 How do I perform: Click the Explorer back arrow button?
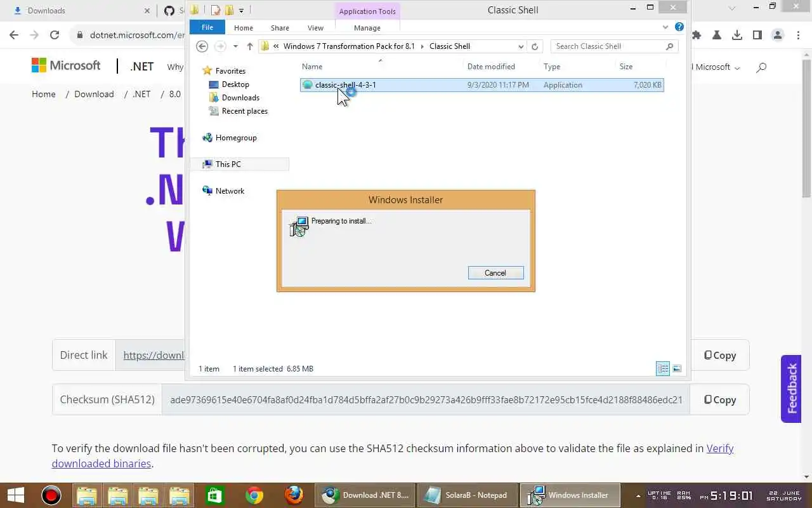point(202,46)
